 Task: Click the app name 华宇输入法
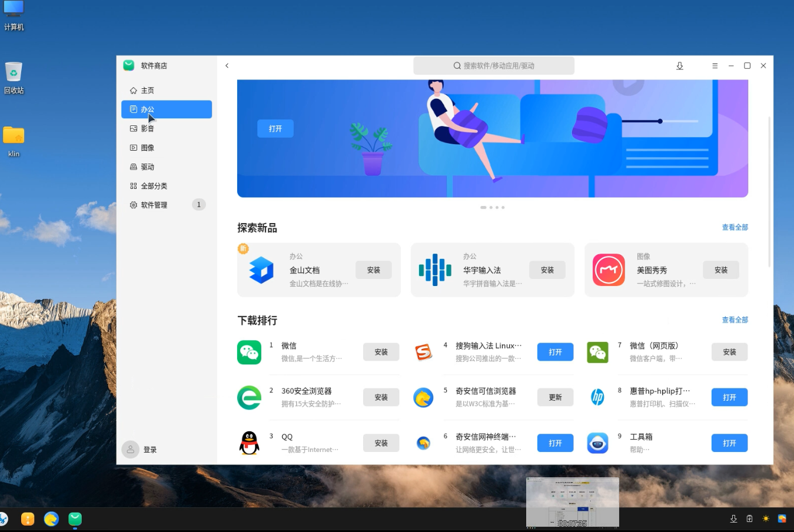tap(482, 270)
